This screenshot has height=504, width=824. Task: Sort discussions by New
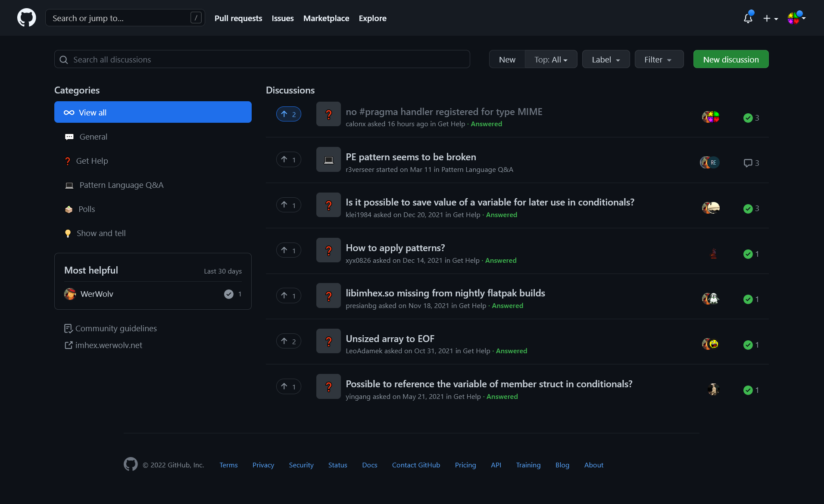point(507,59)
